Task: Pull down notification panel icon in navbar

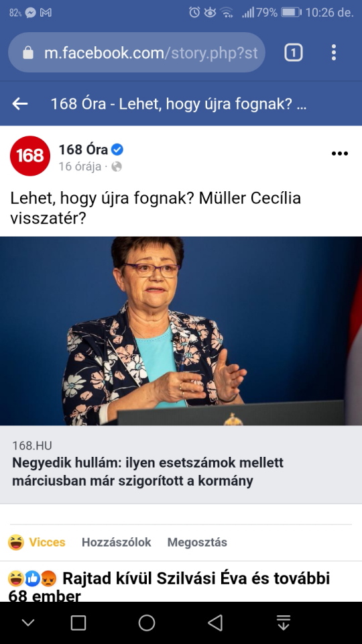Action: pos(283,623)
